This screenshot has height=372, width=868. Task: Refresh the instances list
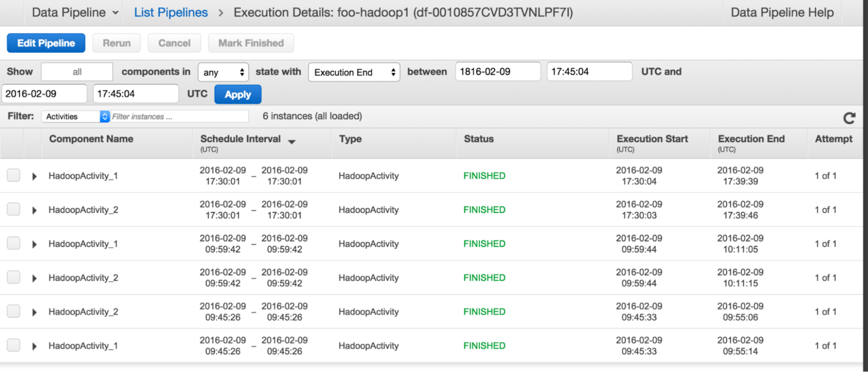pyautogui.click(x=849, y=118)
